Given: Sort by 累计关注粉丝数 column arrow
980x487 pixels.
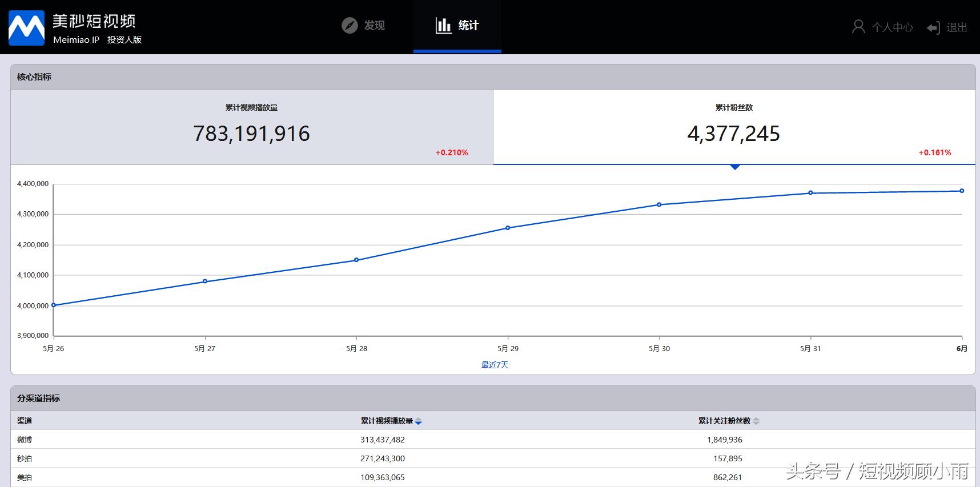Looking at the screenshot, I should (x=756, y=421).
